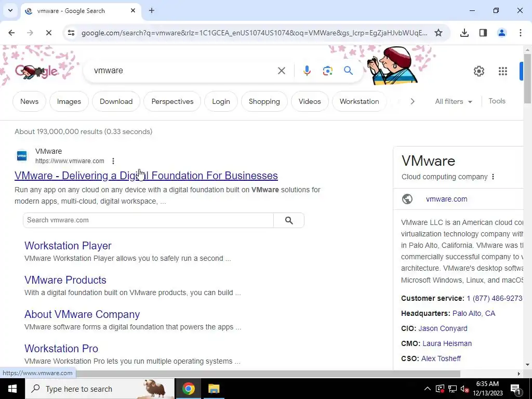Open the Workstation Player sitelink
Image resolution: width=532 pixels, height=399 pixels.
pos(68,246)
